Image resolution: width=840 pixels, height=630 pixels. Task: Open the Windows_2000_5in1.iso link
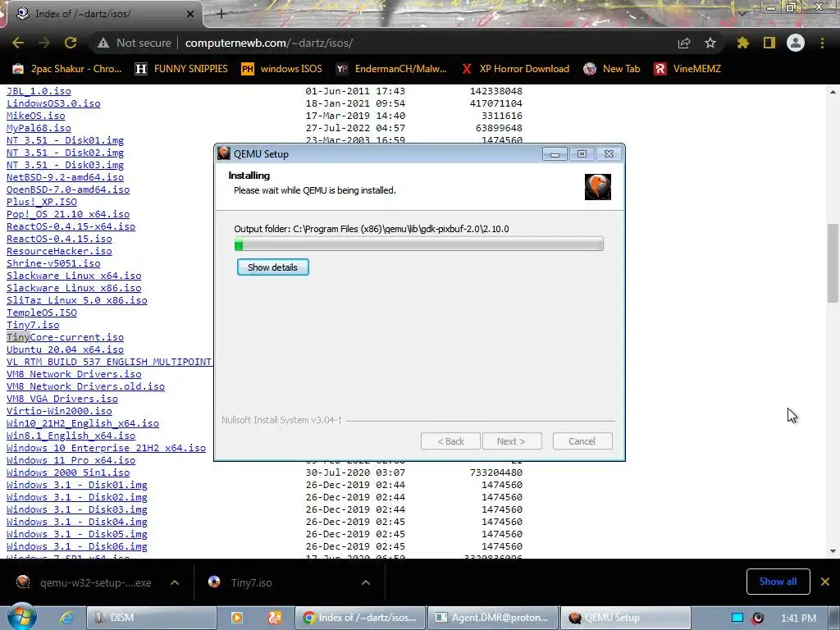point(68,472)
